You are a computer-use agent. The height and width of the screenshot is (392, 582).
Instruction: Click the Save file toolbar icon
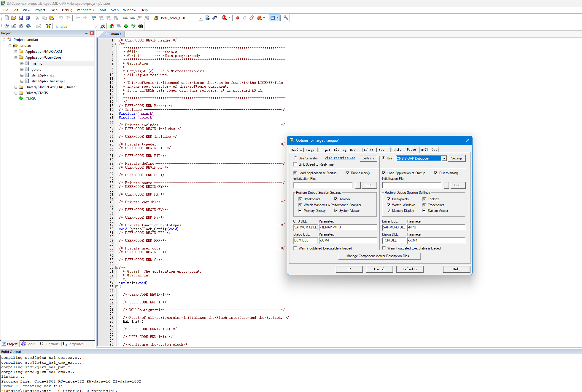pos(21,18)
